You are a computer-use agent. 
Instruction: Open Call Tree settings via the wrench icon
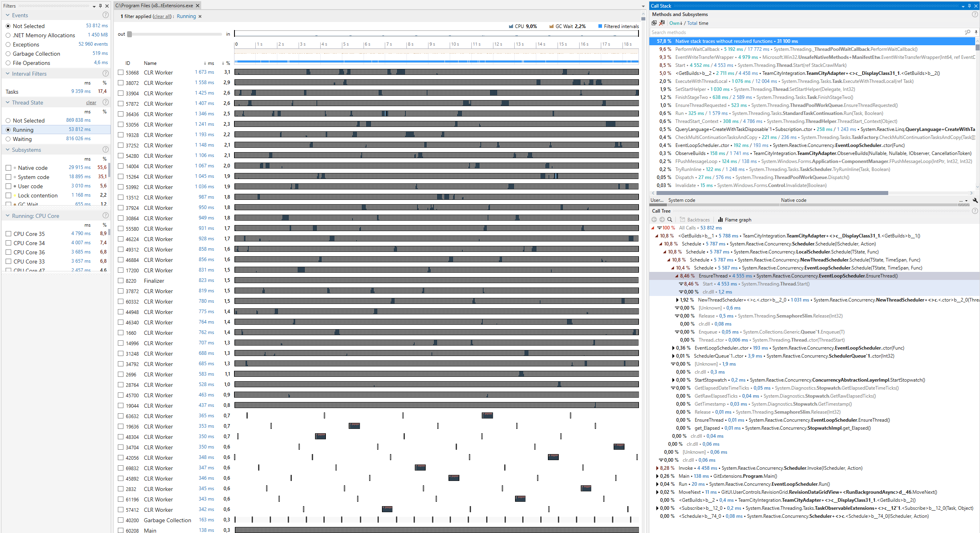pos(976,200)
